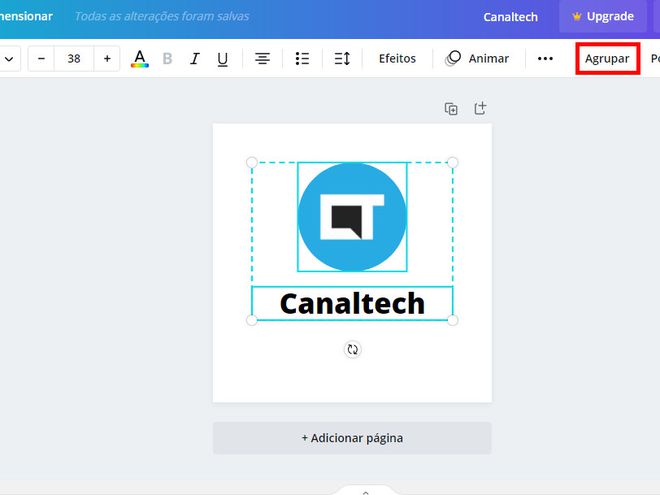Open the Animar animation panel
The width and height of the screenshot is (660, 495).
point(477,59)
